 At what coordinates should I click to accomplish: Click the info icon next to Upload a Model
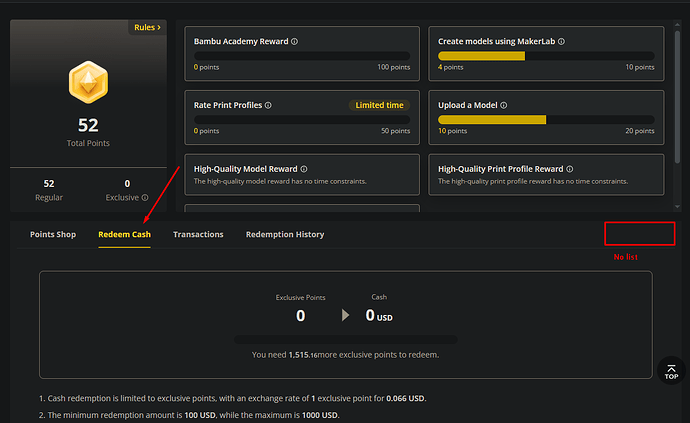click(x=504, y=105)
